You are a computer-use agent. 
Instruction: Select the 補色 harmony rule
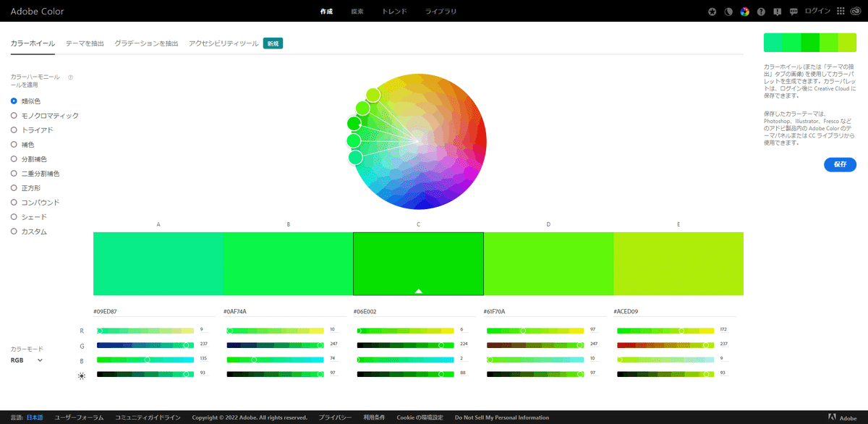(22, 145)
